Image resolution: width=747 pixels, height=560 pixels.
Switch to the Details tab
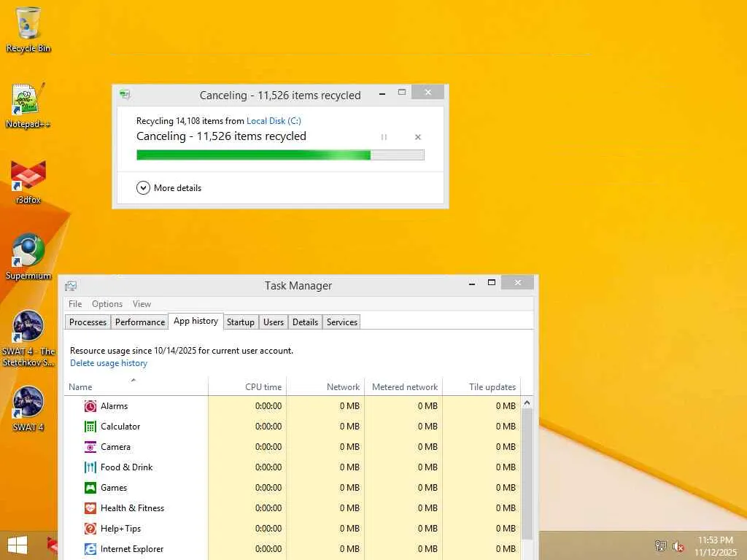306,322
